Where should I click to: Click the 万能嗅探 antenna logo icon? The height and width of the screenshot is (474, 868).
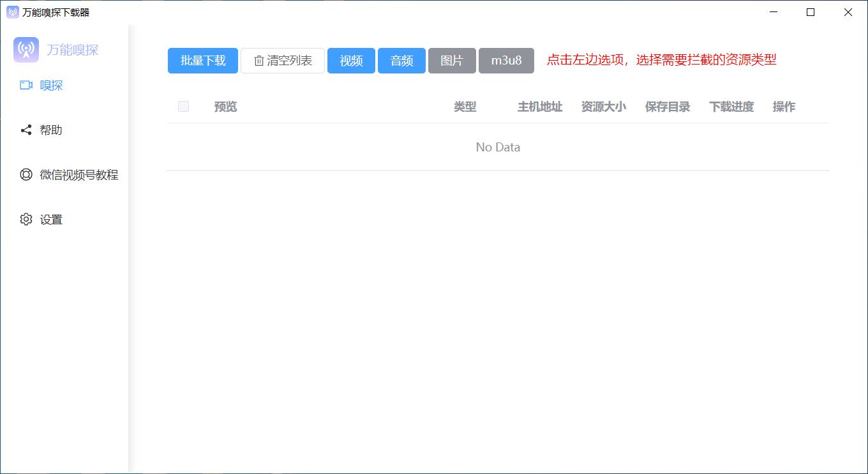coord(26,50)
